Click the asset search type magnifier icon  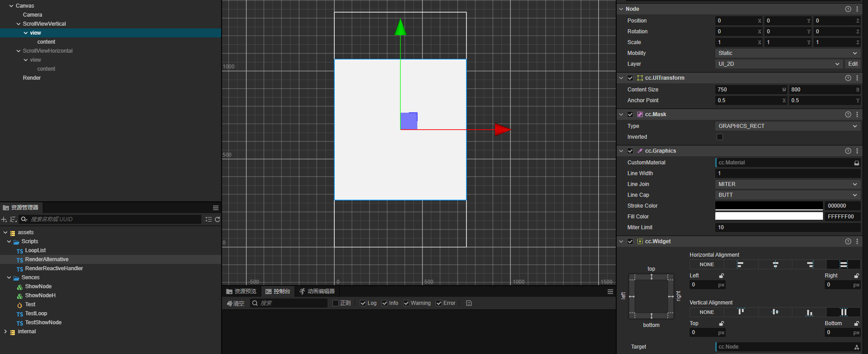24,219
